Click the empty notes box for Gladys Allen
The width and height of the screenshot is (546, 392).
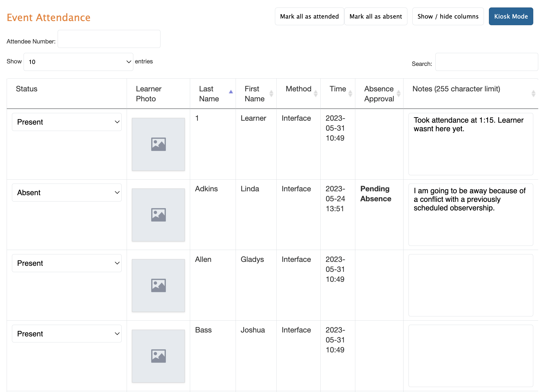(471, 285)
